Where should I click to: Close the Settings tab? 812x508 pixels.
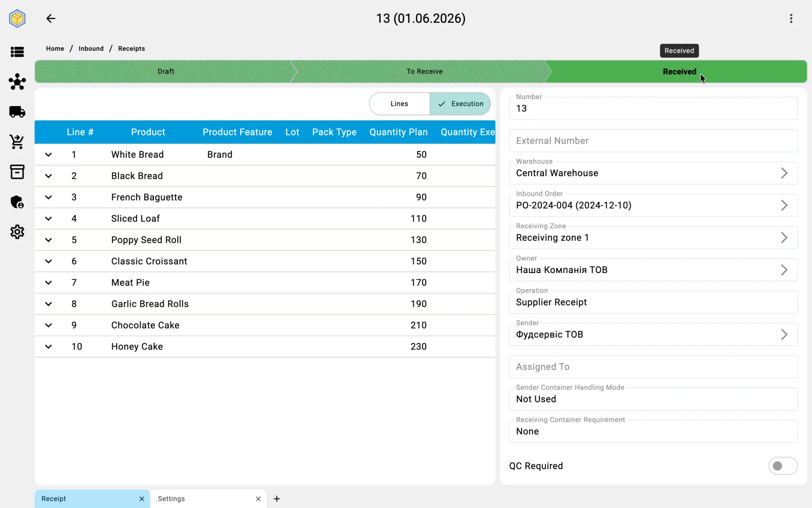pyautogui.click(x=258, y=499)
